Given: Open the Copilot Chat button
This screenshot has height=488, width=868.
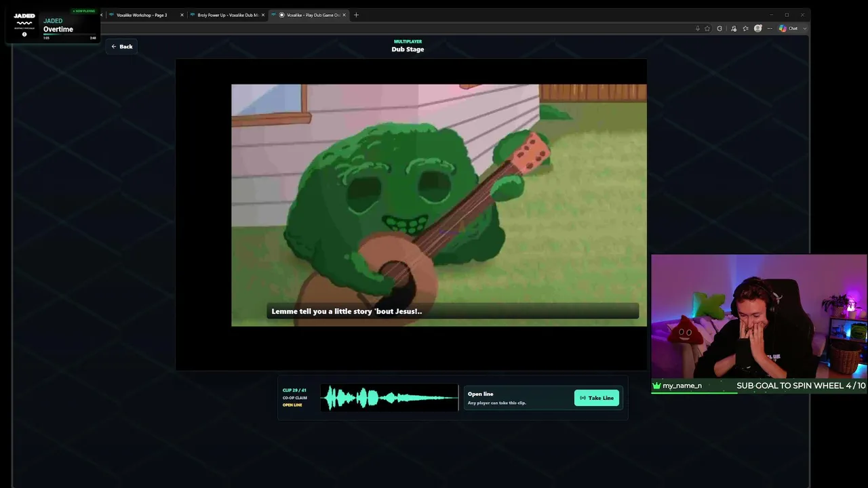Looking at the screenshot, I should pyautogui.click(x=788, y=28).
